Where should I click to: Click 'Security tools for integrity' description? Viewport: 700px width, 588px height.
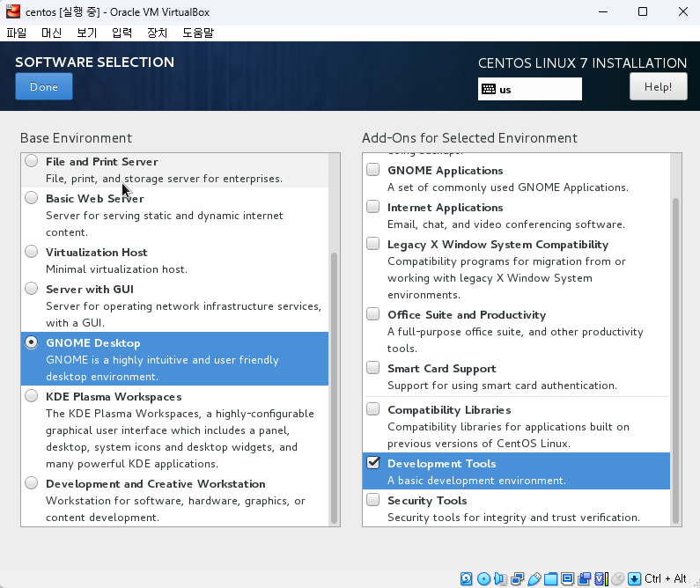513,517
